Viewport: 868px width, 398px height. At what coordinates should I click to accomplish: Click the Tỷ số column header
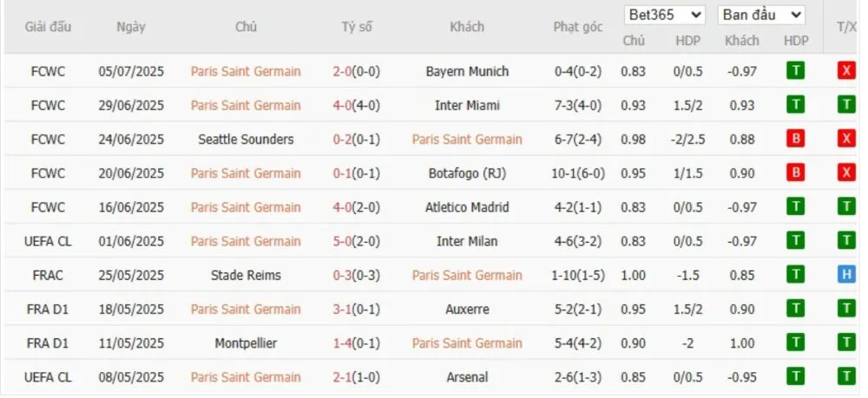pos(356,27)
